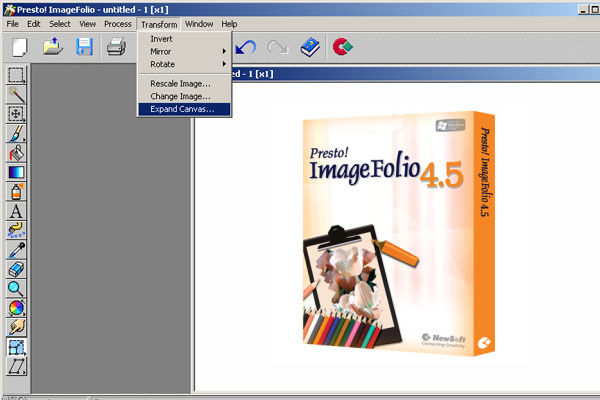Screen dimensions: 600x400
Task: Open the Edit menu
Action: [34, 24]
